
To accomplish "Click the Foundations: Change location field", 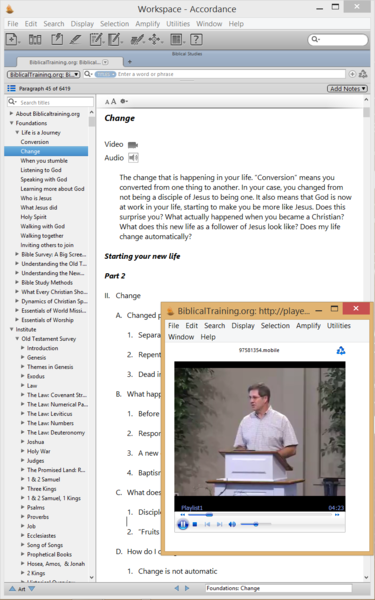I will [279, 589].
